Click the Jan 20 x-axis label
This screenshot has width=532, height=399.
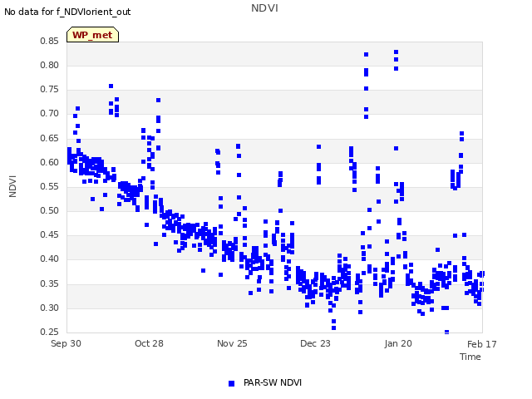pos(398,343)
